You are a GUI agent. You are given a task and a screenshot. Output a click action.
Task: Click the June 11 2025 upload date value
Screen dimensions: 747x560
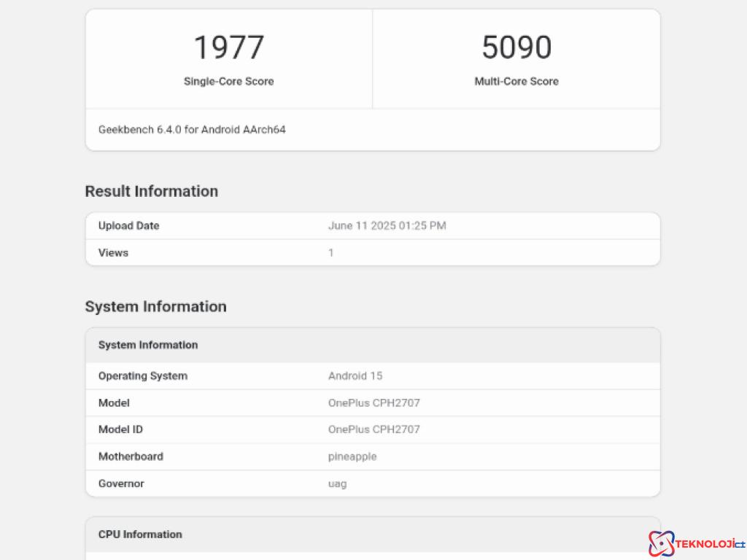pyautogui.click(x=388, y=225)
